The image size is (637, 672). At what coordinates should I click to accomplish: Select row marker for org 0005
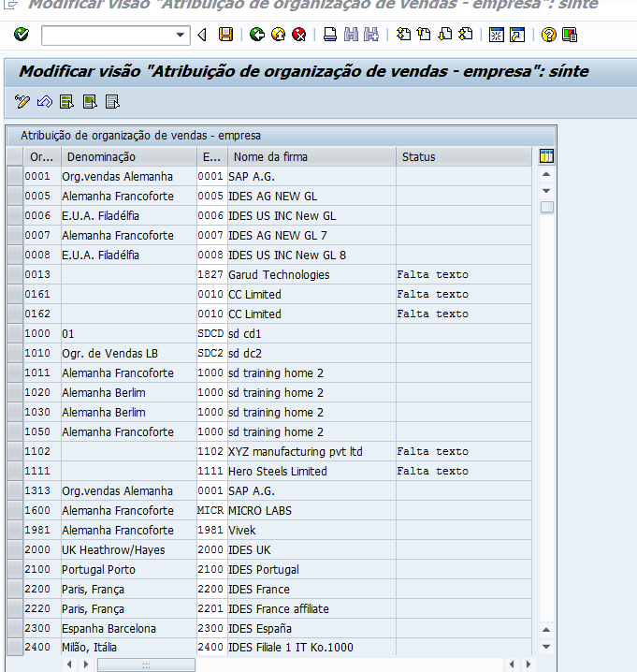pyautogui.click(x=15, y=197)
